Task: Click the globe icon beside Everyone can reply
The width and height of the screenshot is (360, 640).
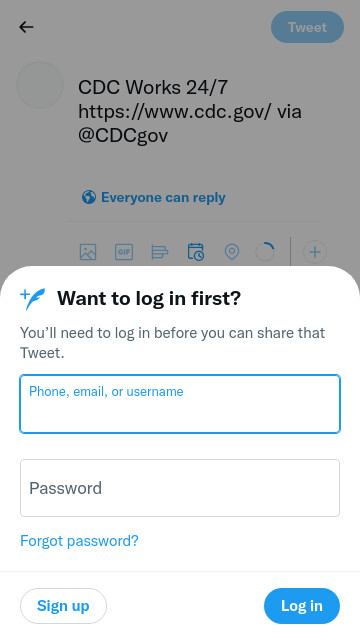Action: tap(89, 197)
